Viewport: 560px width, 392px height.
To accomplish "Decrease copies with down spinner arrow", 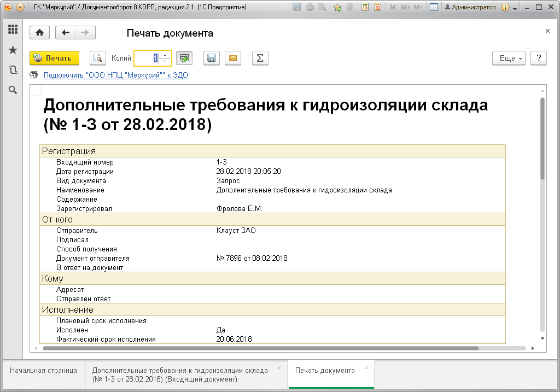I will coord(165,61).
